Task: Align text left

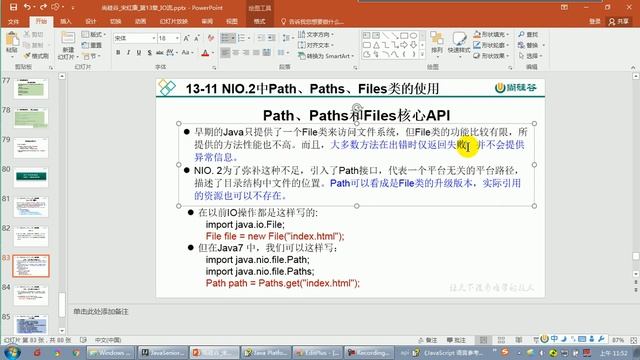Action: click(x=225, y=52)
